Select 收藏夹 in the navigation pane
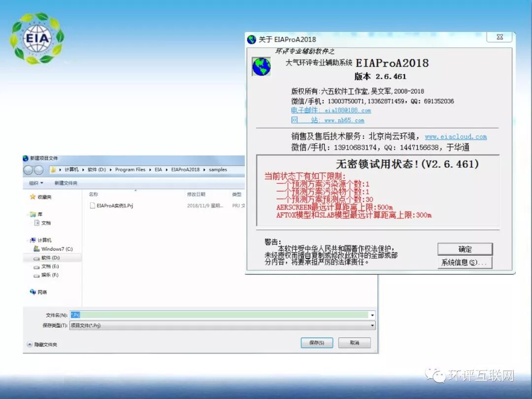Viewport: 532px width, 399px height. (44, 197)
